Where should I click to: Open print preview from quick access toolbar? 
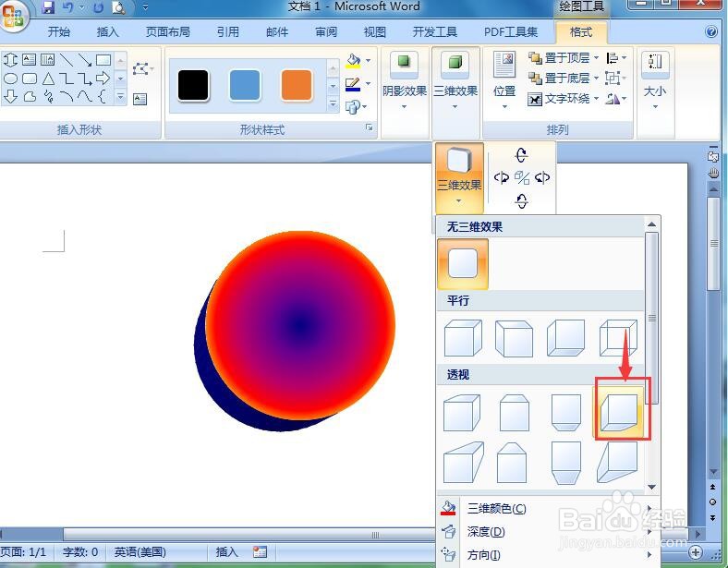point(119,7)
